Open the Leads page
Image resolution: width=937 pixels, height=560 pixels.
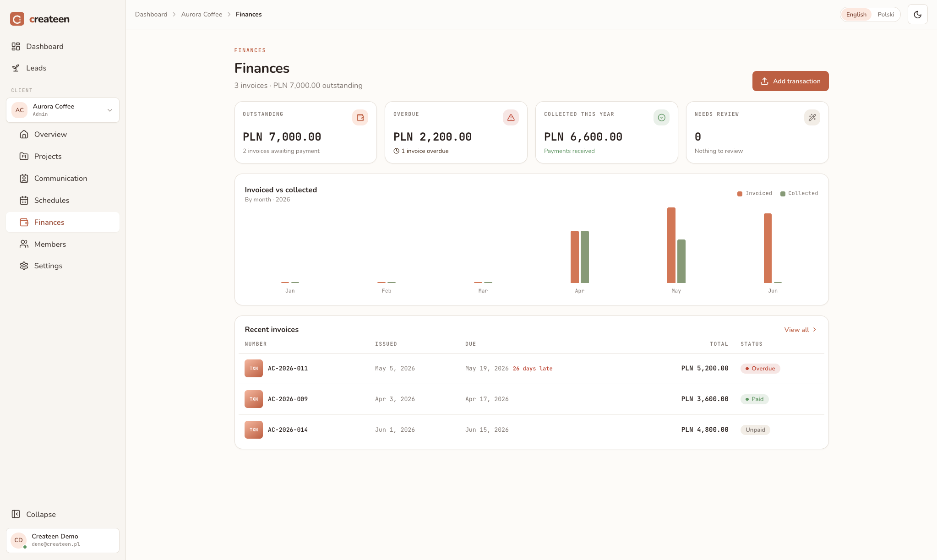[x=62, y=68]
